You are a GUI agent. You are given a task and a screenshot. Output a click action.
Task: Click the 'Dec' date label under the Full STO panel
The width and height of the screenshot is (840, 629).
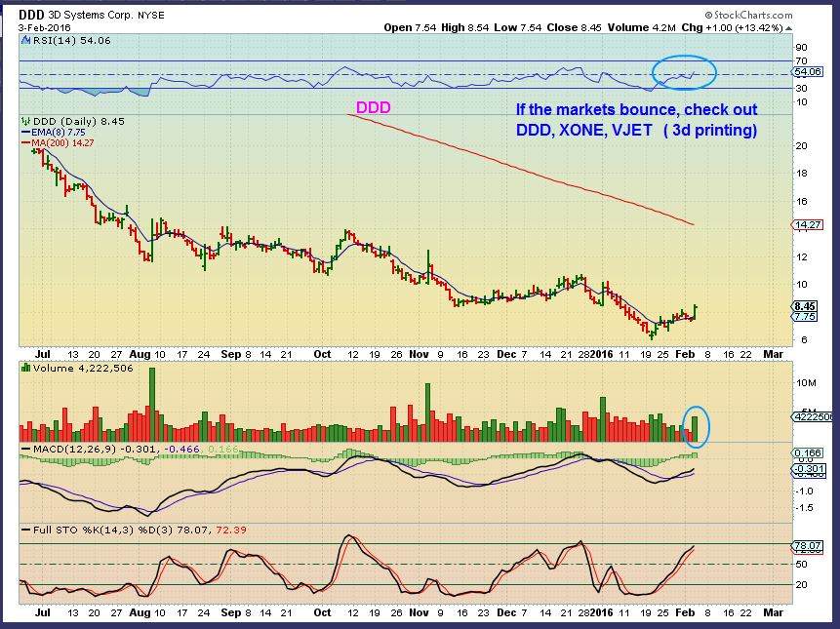(x=506, y=612)
